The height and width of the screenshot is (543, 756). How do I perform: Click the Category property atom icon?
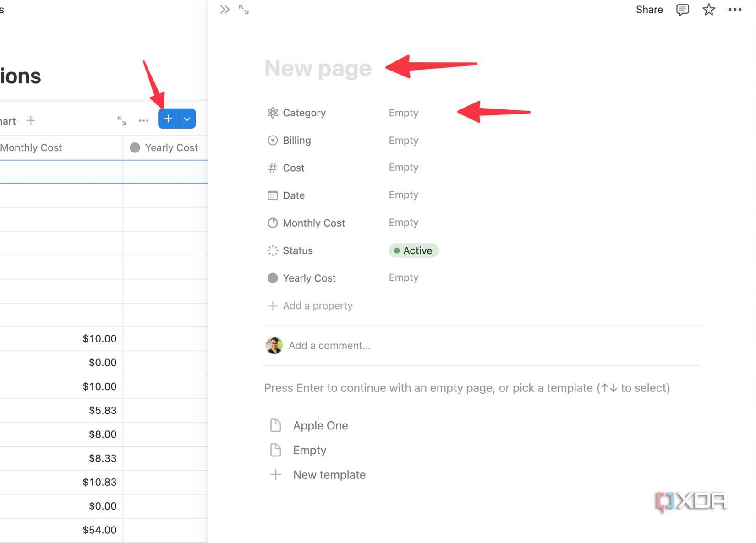(273, 113)
